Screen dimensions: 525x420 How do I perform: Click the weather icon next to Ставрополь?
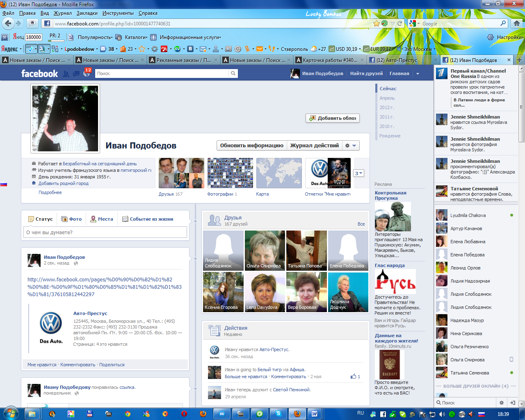tap(314, 49)
